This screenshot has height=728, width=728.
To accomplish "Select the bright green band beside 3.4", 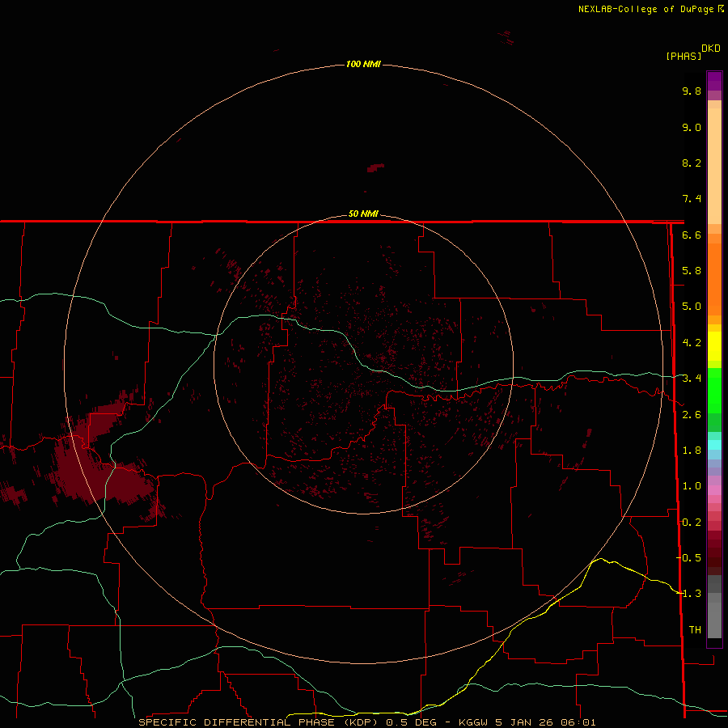I will click(x=714, y=390).
